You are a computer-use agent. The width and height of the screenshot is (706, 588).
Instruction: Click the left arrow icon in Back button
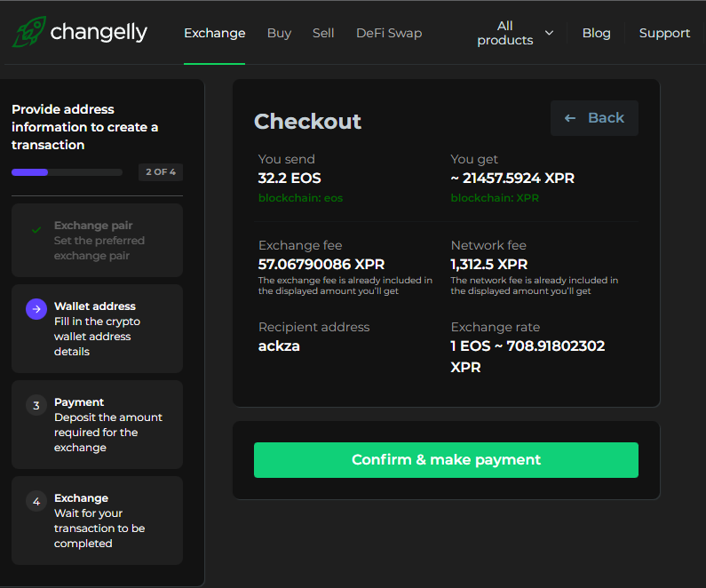570,118
